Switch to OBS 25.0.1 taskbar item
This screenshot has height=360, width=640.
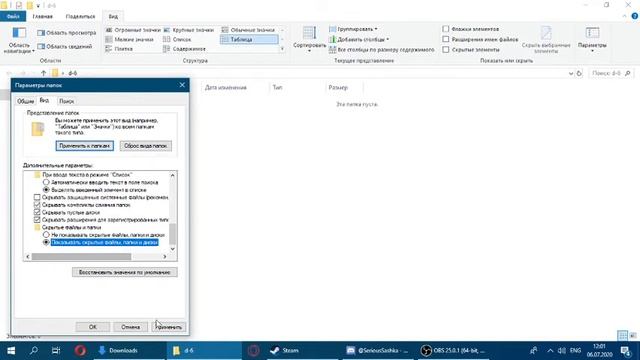click(x=453, y=350)
